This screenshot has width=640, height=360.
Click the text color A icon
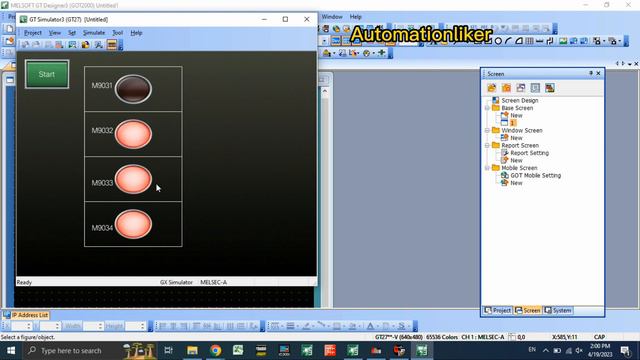pyautogui.click(x=370, y=326)
